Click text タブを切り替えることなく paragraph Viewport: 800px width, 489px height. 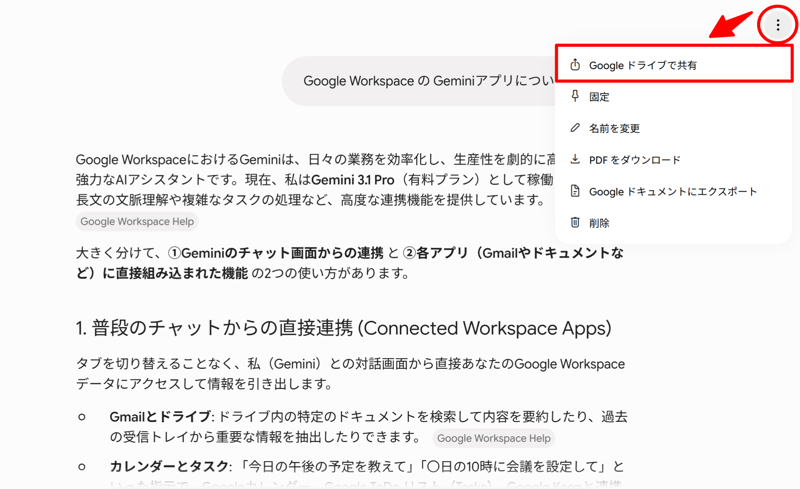click(350, 374)
